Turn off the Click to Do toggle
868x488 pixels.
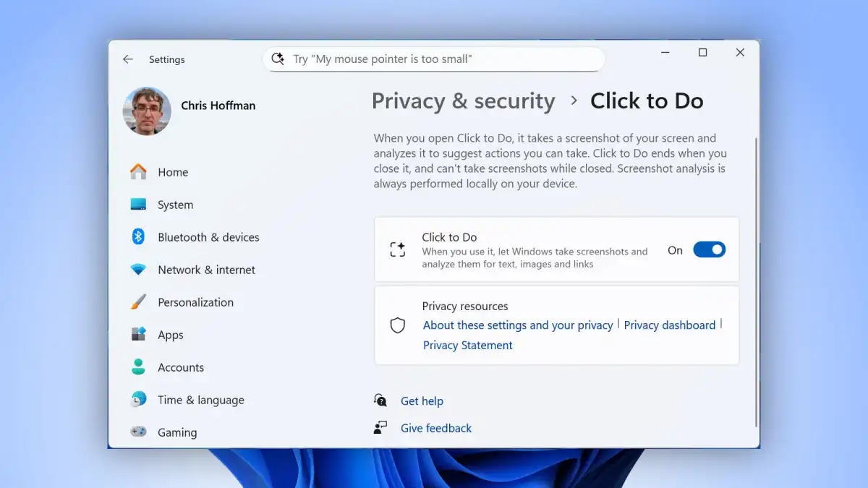tap(709, 250)
